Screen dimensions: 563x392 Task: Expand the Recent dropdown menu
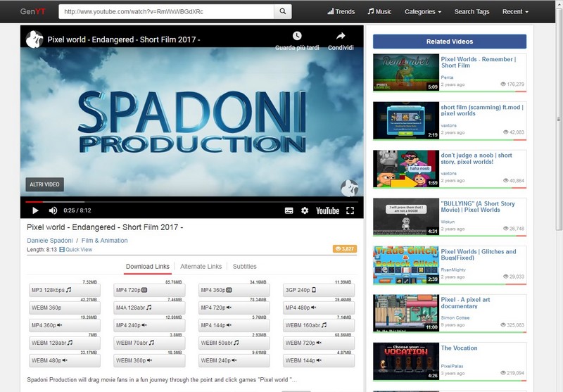click(516, 11)
